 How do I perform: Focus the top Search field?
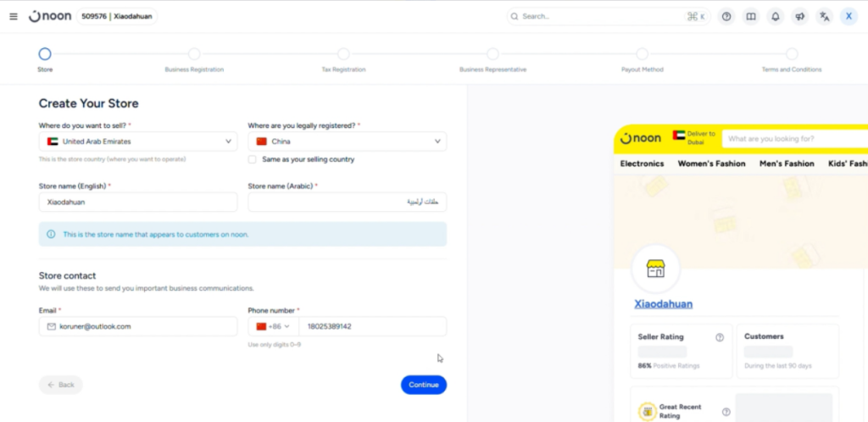coord(609,17)
